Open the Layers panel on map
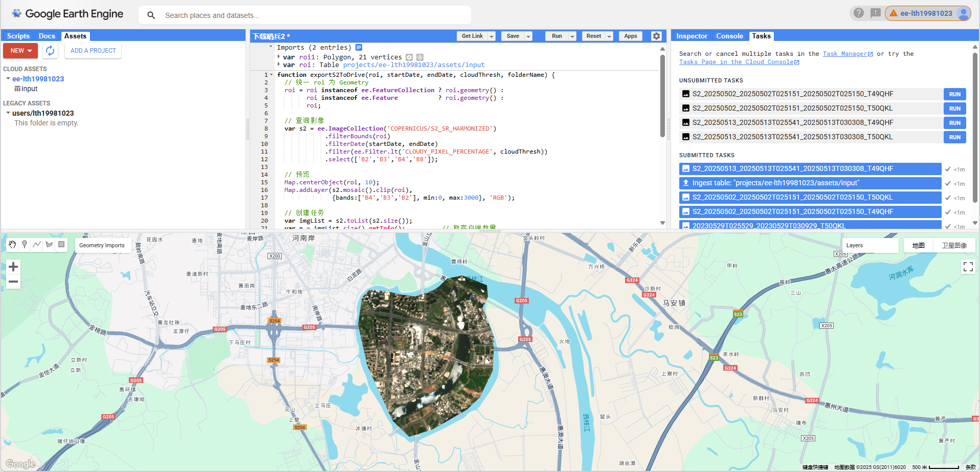This screenshot has width=980, height=472. 870,246
